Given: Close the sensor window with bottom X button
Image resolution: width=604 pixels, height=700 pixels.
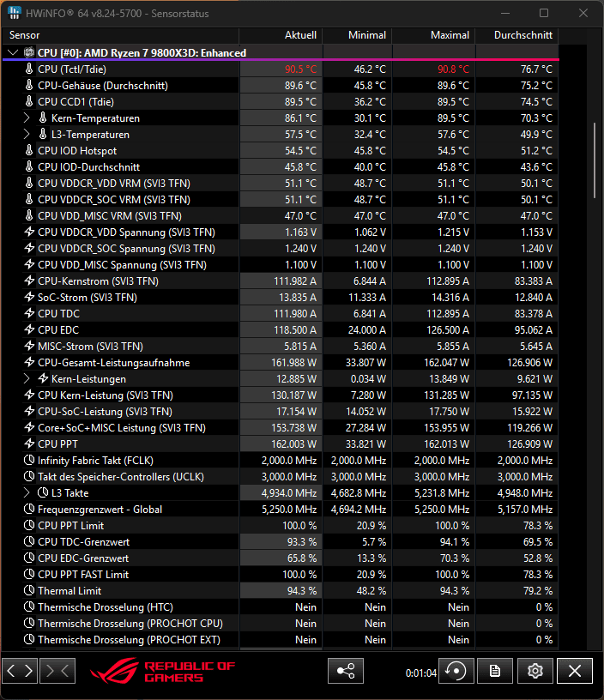Looking at the screenshot, I should point(575,671).
